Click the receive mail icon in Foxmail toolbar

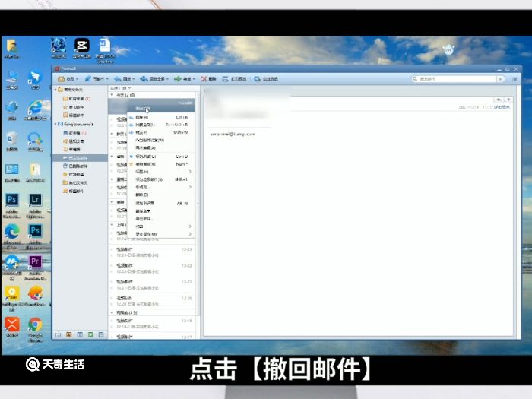pyautogui.click(x=61, y=79)
